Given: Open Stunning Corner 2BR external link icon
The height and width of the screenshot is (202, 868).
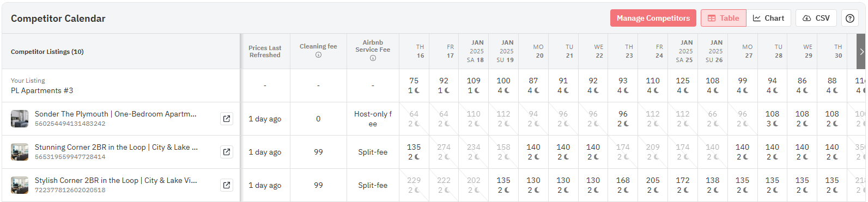Looking at the screenshot, I should [226, 152].
